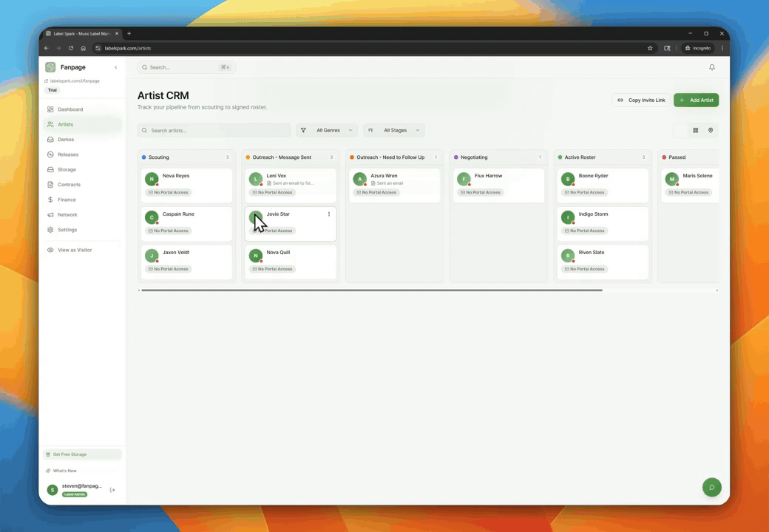This screenshot has width=769, height=532.
Task: Toggle View as Visitor mode
Action: click(x=74, y=250)
